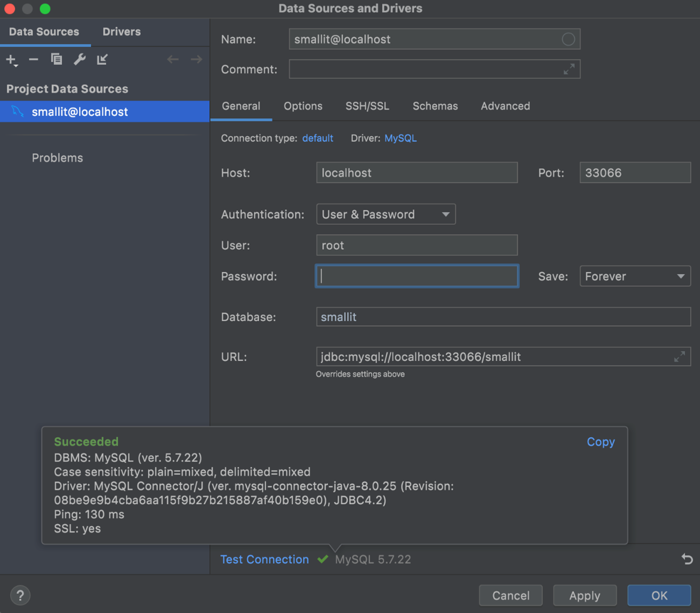Click the color circle in the Name field
This screenshot has height=613, width=700.
click(x=568, y=39)
